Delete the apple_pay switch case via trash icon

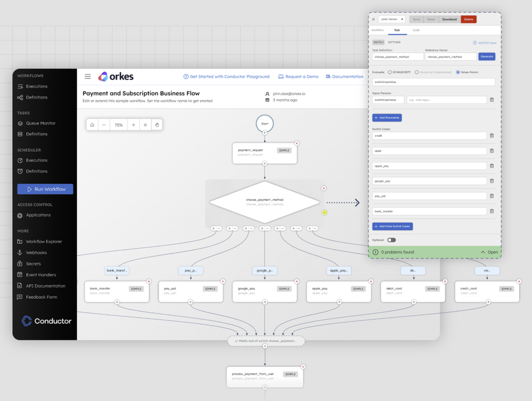[x=492, y=166]
